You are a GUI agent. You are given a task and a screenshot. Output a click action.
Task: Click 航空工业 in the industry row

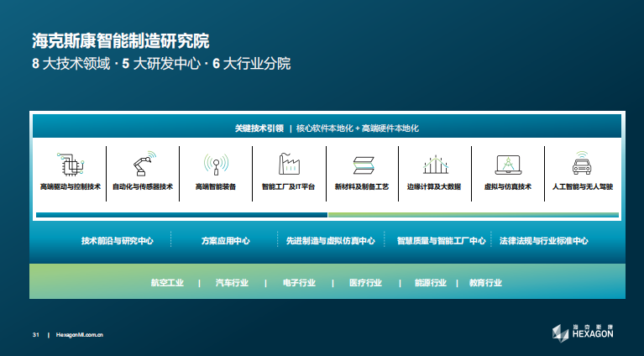point(167,283)
